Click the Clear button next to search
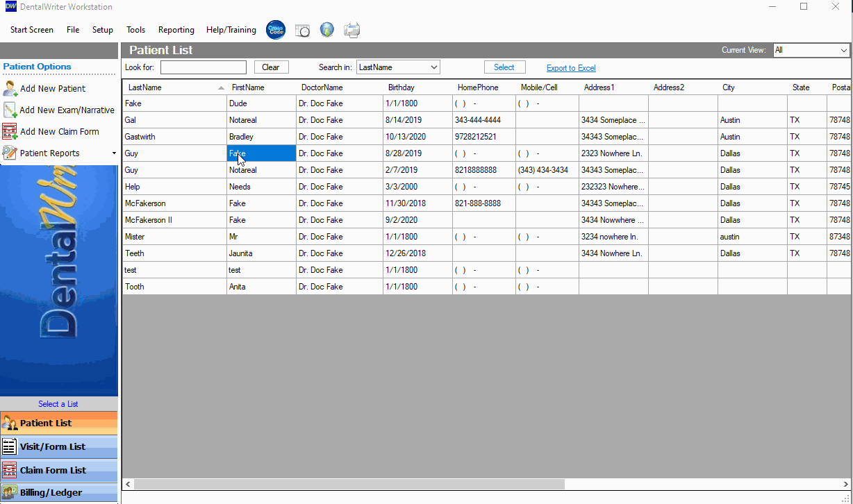Screen dimensions: 853x504 pyautogui.click(x=271, y=67)
